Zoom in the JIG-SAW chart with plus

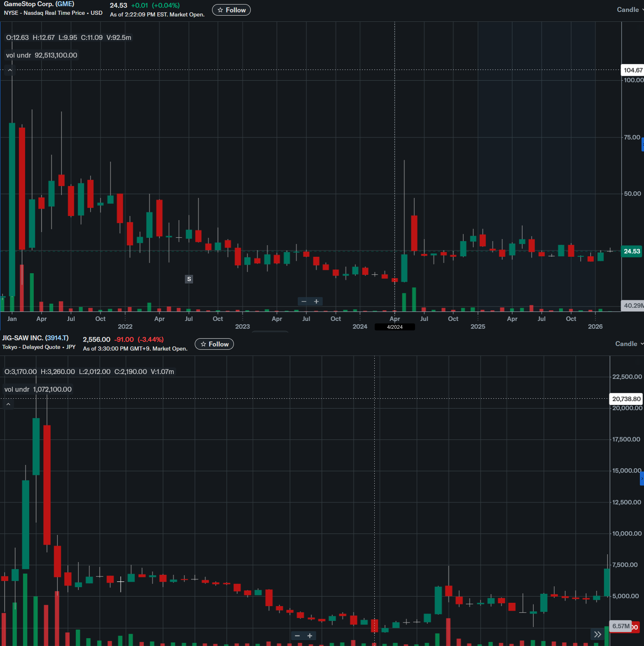(x=310, y=636)
